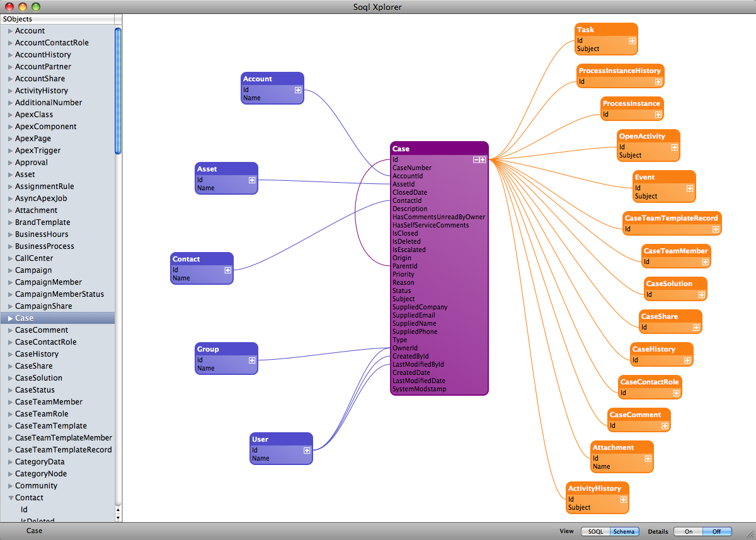
Task: Expand fields of the Group node
Action: (252, 360)
